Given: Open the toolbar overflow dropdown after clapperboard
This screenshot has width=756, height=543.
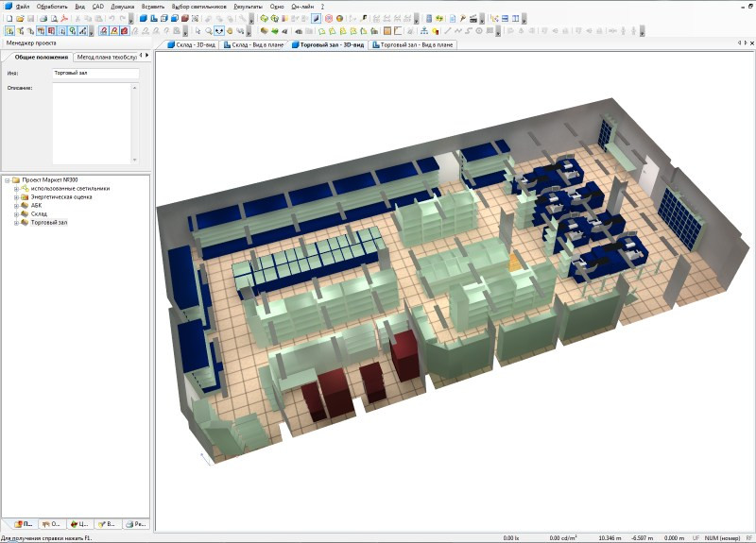Looking at the screenshot, I should (482, 18).
